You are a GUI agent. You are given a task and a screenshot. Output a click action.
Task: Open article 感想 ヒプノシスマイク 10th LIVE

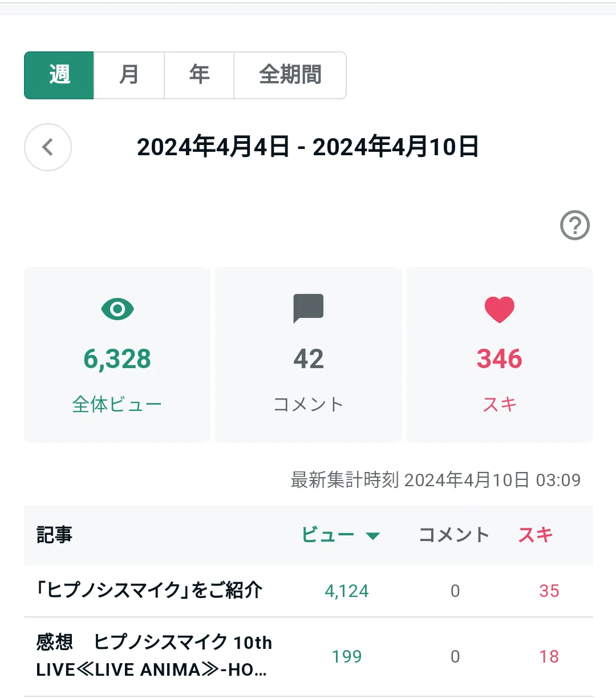point(154,656)
